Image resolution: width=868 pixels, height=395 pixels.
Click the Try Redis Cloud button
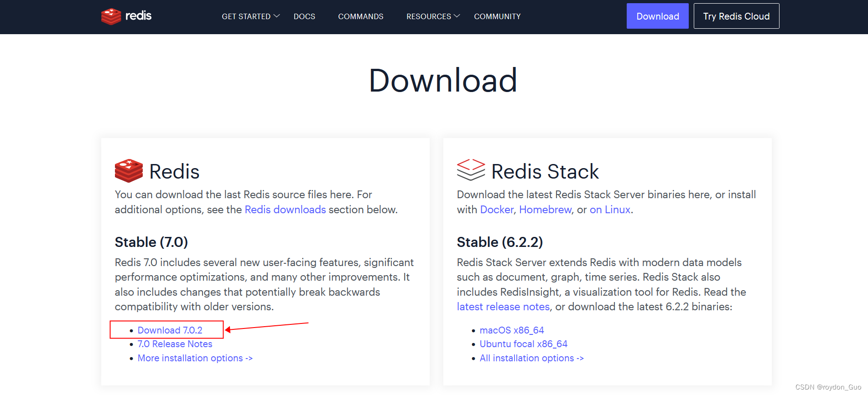coord(737,16)
